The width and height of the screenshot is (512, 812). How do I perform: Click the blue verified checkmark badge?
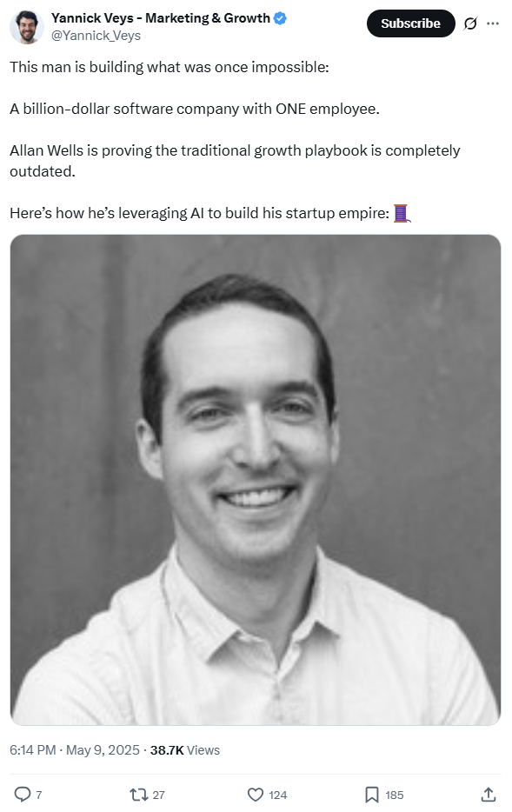(280, 18)
